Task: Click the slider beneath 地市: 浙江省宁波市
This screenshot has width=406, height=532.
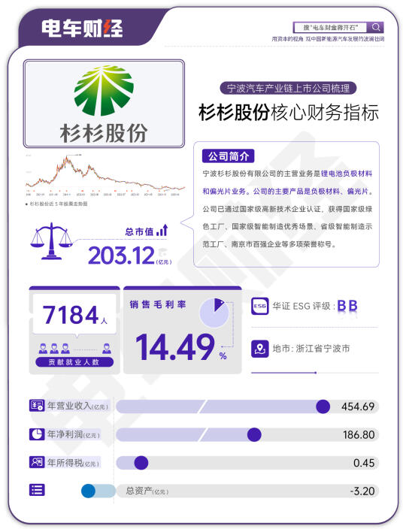Action: tap(315, 373)
